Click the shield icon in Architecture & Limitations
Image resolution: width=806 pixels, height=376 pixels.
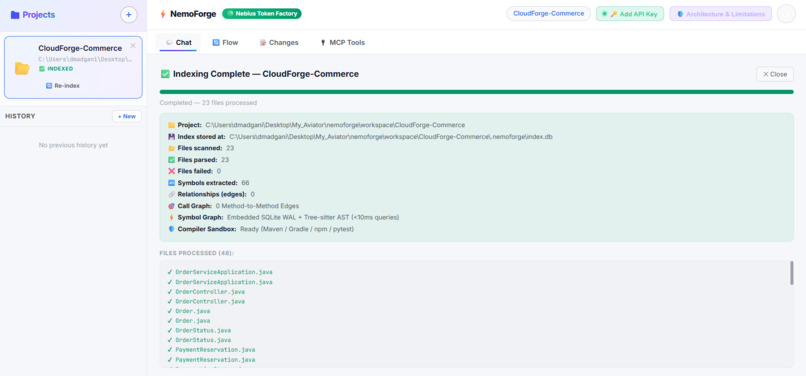tap(680, 14)
